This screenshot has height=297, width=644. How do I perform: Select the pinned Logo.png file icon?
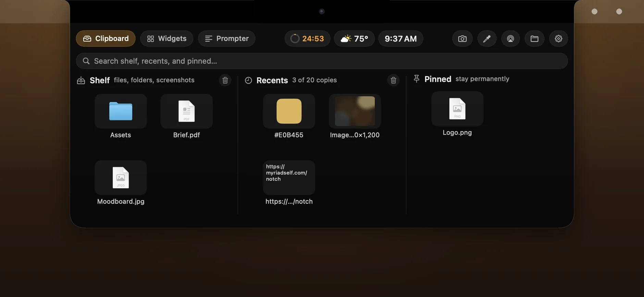pyautogui.click(x=457, y=109)
